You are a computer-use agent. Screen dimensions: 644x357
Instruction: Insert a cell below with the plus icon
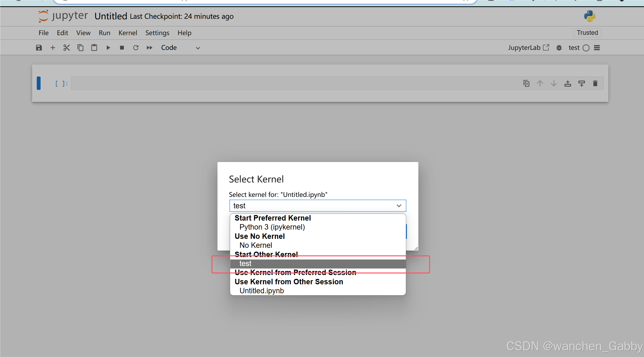[x=53, y=48]
